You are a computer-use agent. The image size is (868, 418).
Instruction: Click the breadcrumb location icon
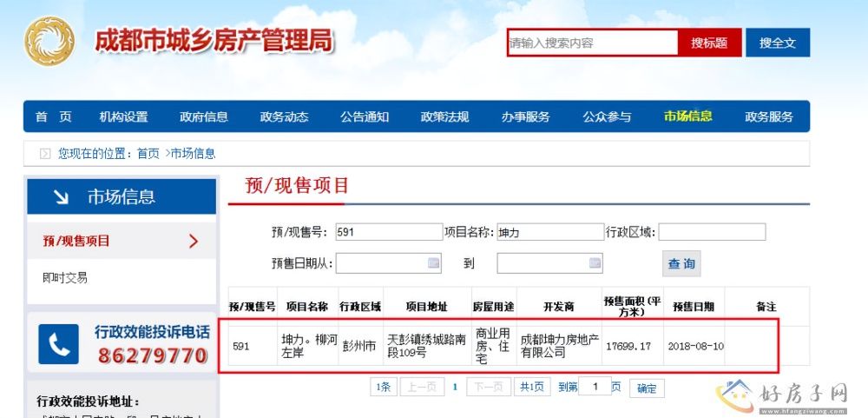(45, 154)
